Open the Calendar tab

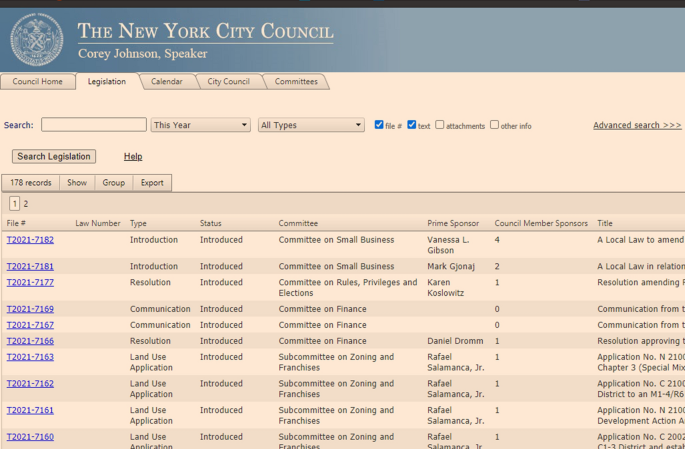pyautogui.click(x=166, y=82)
